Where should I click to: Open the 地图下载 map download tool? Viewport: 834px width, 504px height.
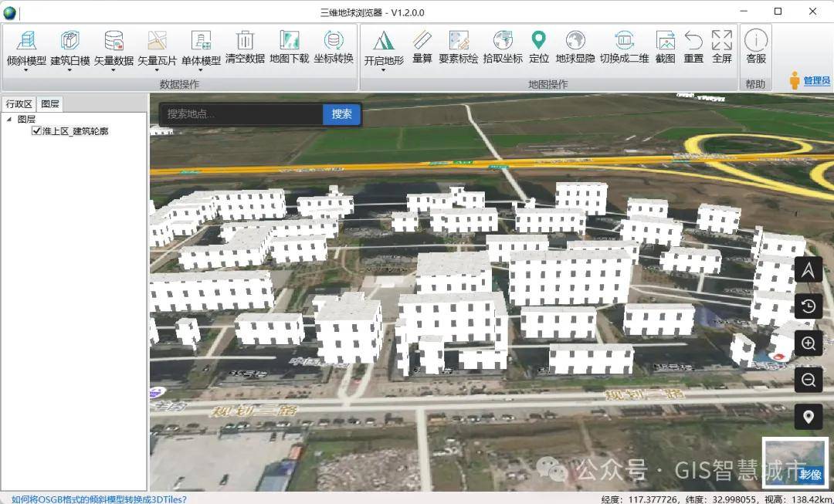pos(289,41)
